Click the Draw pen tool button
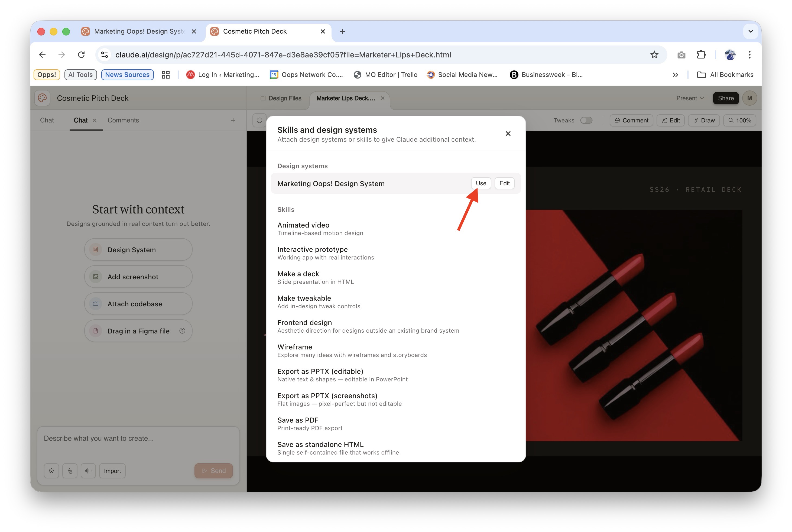792x532 pixels. click(x=704, y=121)
